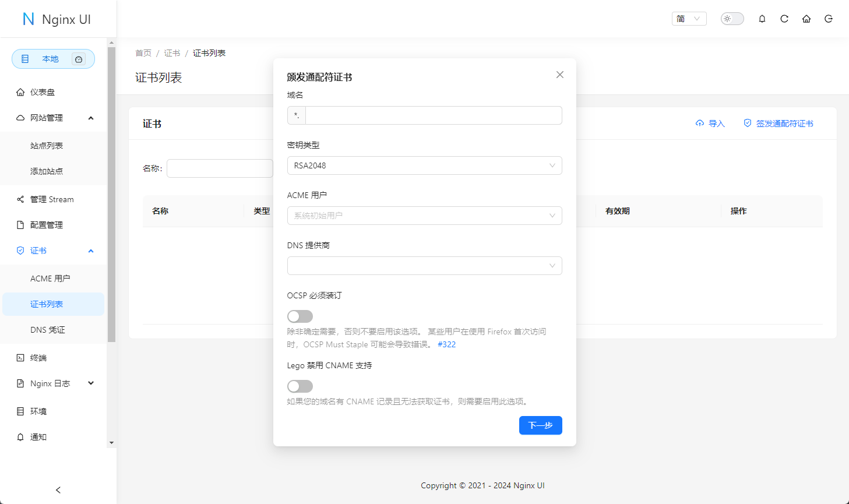Click the logout icon in top bar
The width and height of the screenshot is (849, 504).
(x=829, y=19)
